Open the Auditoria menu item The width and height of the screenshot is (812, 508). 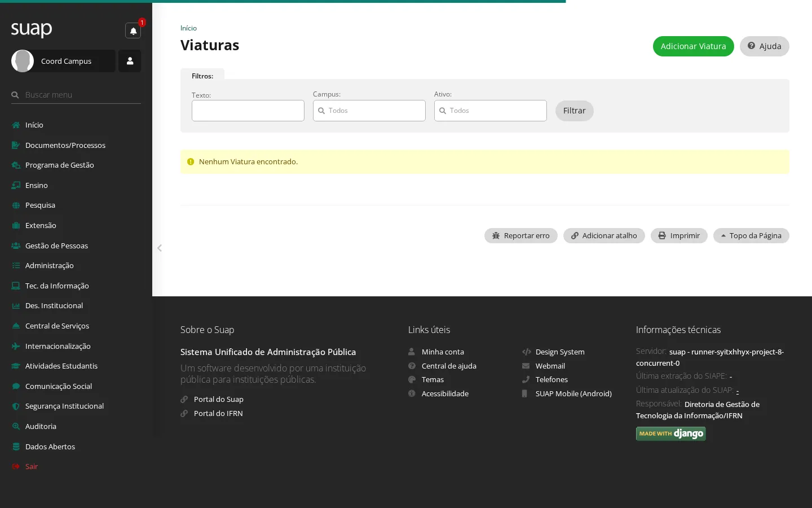click(76, 426)
